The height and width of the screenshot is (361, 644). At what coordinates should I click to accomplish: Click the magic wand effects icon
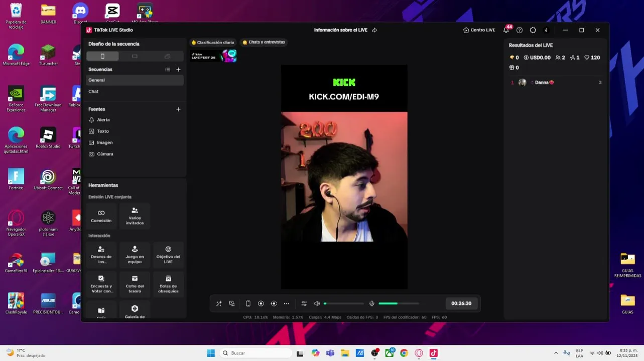pos(219,303)
